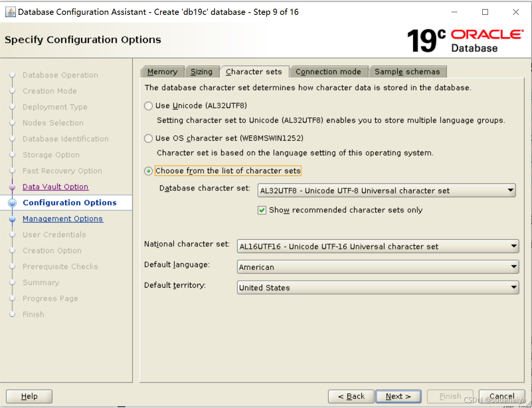Viewport: 532px width, 408px height.
Task: Switch to the Memory tab
Action: point(162,72)
